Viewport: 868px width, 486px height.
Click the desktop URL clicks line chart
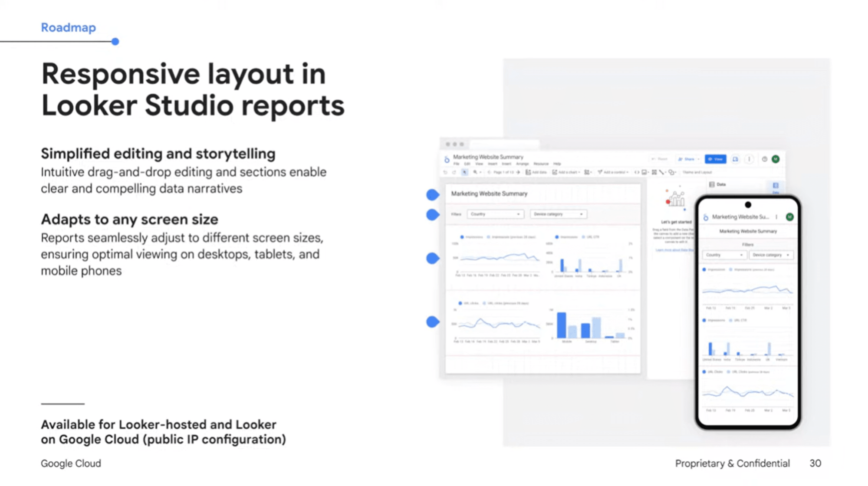pos(497,322)
